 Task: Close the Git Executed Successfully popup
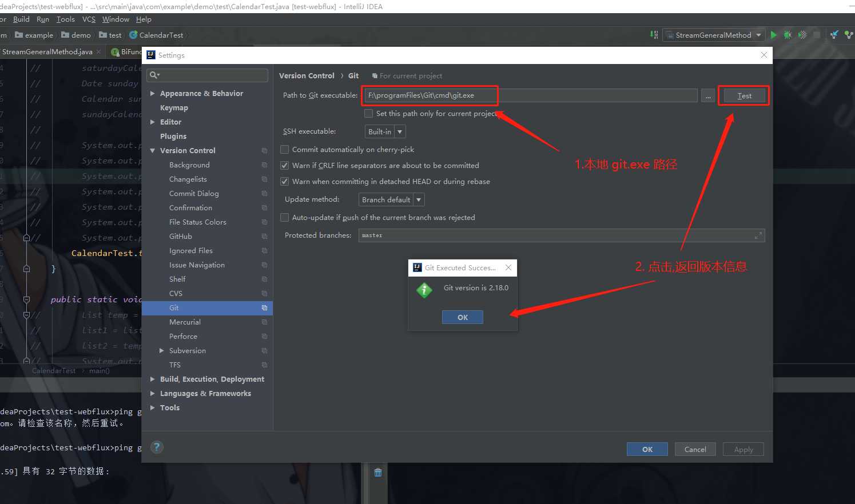pyautogui.click(x=508, y=267)
